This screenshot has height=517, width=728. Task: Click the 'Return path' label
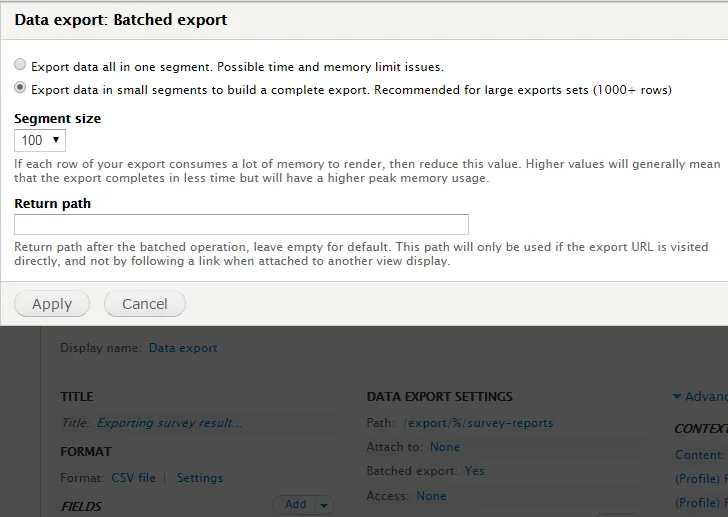(52, 203)
